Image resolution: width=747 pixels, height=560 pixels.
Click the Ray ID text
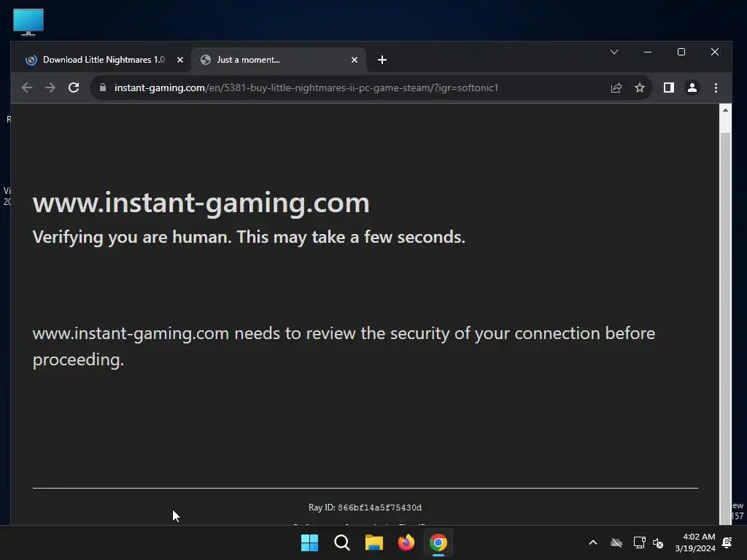click(x=365, y=507)
